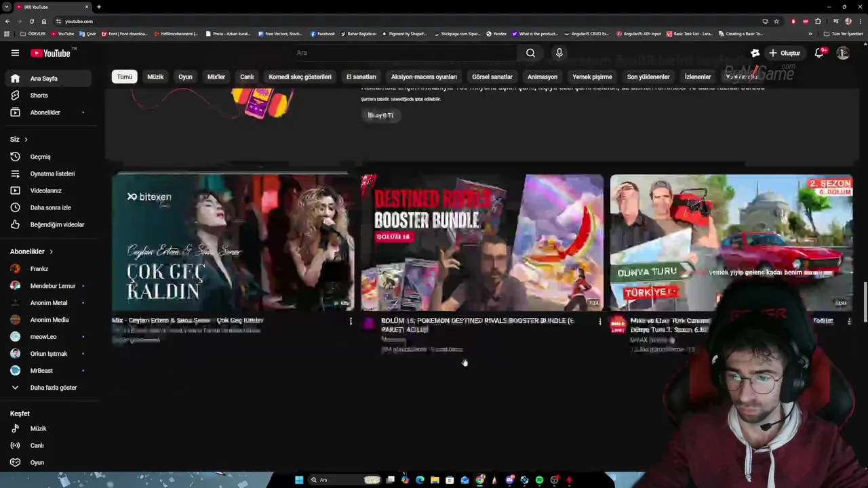The height and width of the screenshot is (488, 868).
Task: Bookmark page with star icon
Action: pos(776,21)
